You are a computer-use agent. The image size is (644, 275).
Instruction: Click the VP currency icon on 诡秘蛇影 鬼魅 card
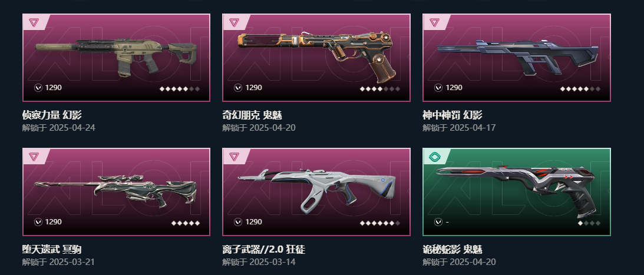click(x=438, y=221)
